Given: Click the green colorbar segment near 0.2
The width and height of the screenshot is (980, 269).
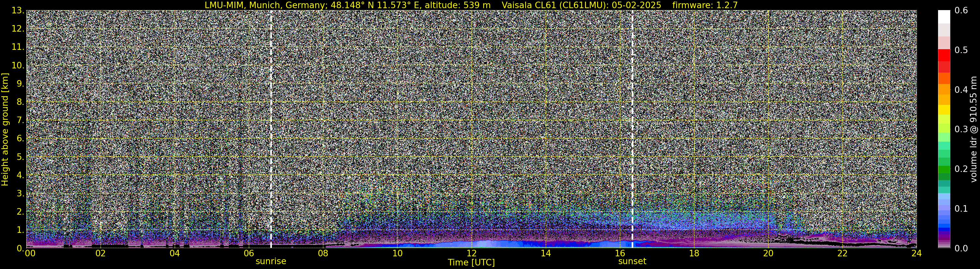Looking at the screenshot, I should [944, 170].
